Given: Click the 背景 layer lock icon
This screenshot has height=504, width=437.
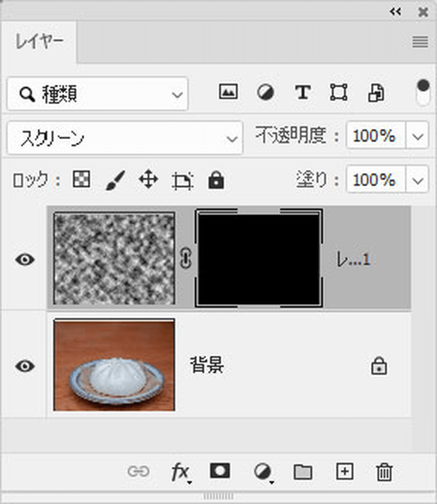Looking at the screenshot, I should pos(379,365).
